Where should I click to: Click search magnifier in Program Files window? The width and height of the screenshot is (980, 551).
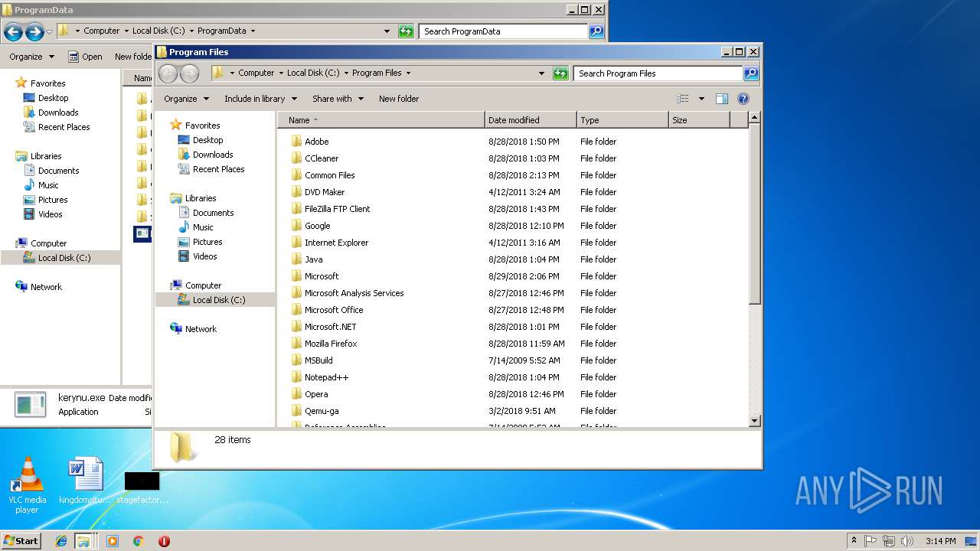(x=751, y=73)
